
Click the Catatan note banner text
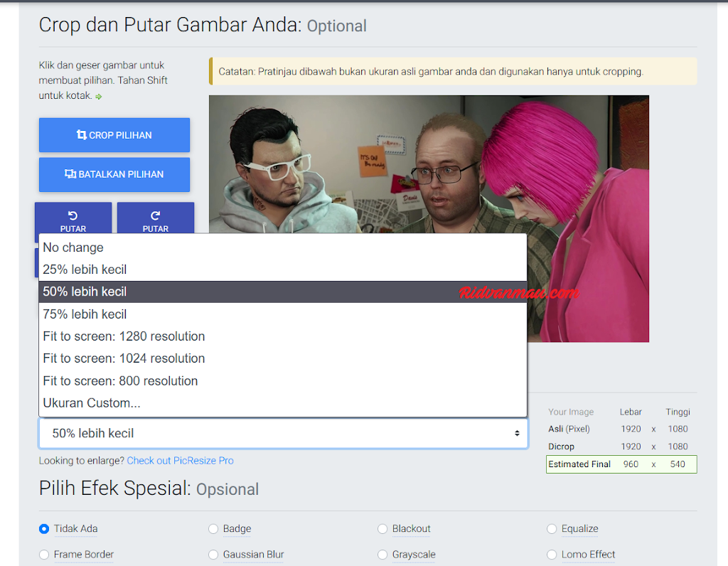pos(431,72)
